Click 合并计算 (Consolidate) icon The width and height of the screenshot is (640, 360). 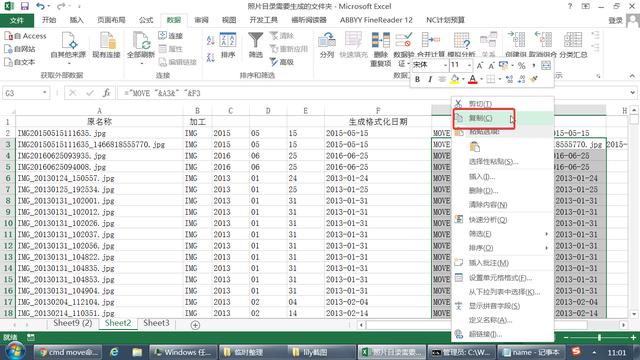point(431,45)
